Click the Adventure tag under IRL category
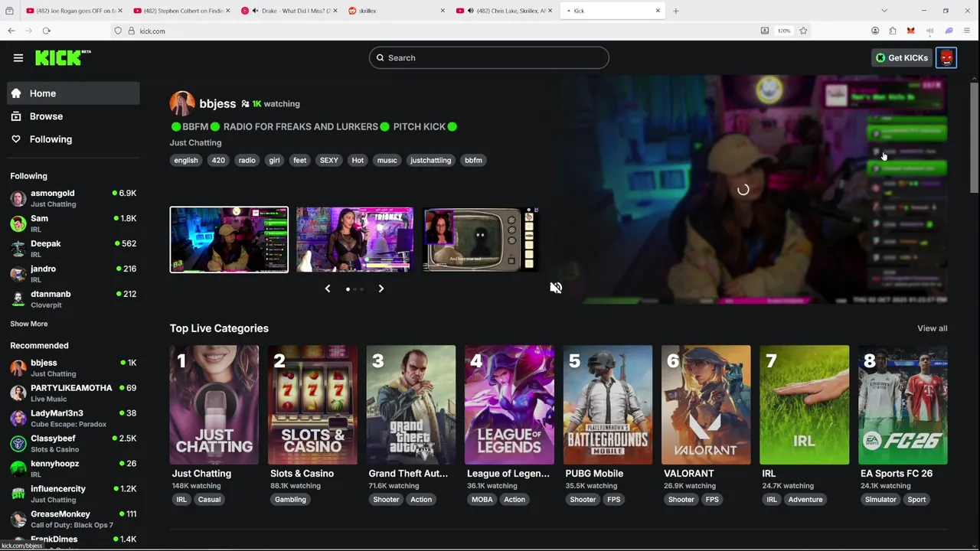 (805, 500)
